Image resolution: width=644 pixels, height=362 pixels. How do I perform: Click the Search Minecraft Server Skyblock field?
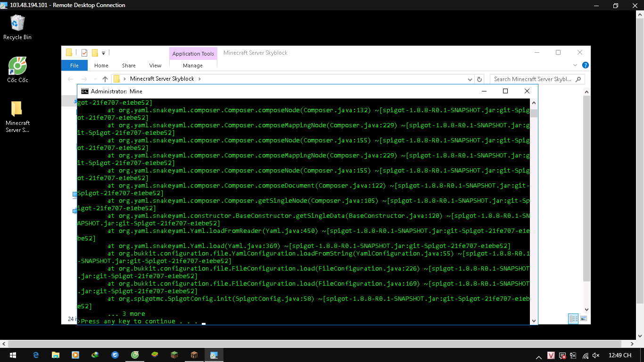(x=533, y=79)
